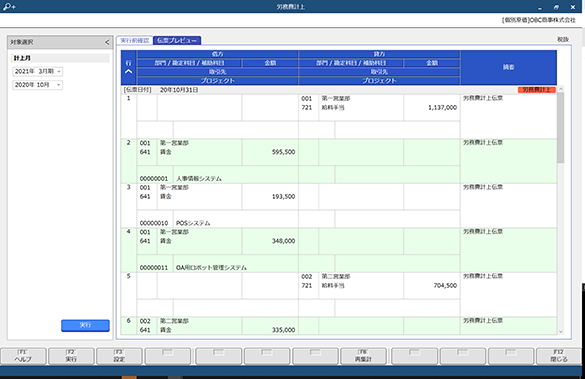This screenshot has width=585, height=379.
Task: Click the blue 実行 button in the left panel
Action: click(85, 325)
